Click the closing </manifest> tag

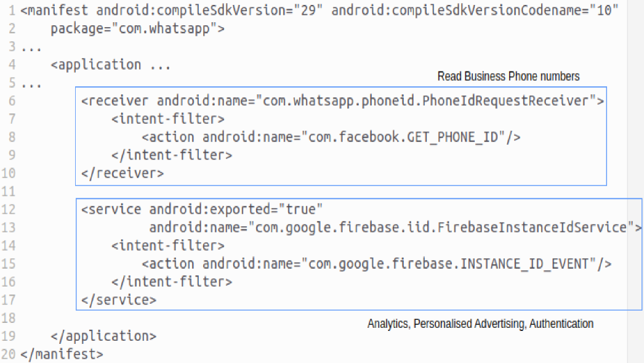click(x=62, y=354)
